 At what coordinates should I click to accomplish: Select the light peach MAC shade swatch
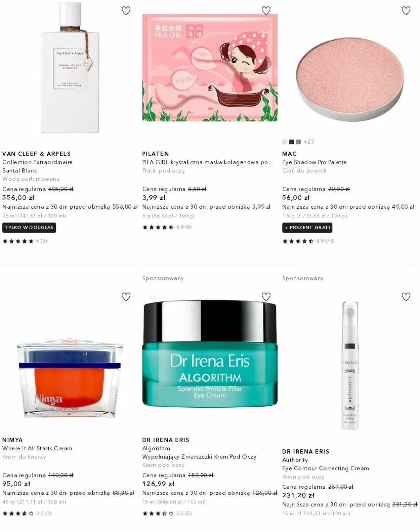285,142
